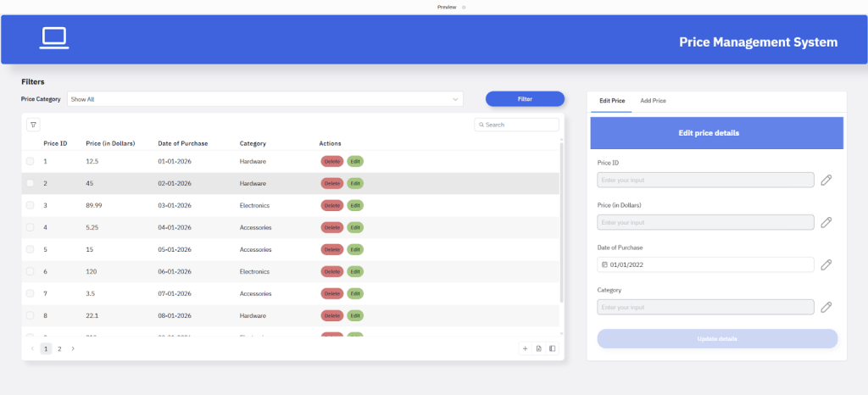Delete the 45 dollar Hardware row

332,183
